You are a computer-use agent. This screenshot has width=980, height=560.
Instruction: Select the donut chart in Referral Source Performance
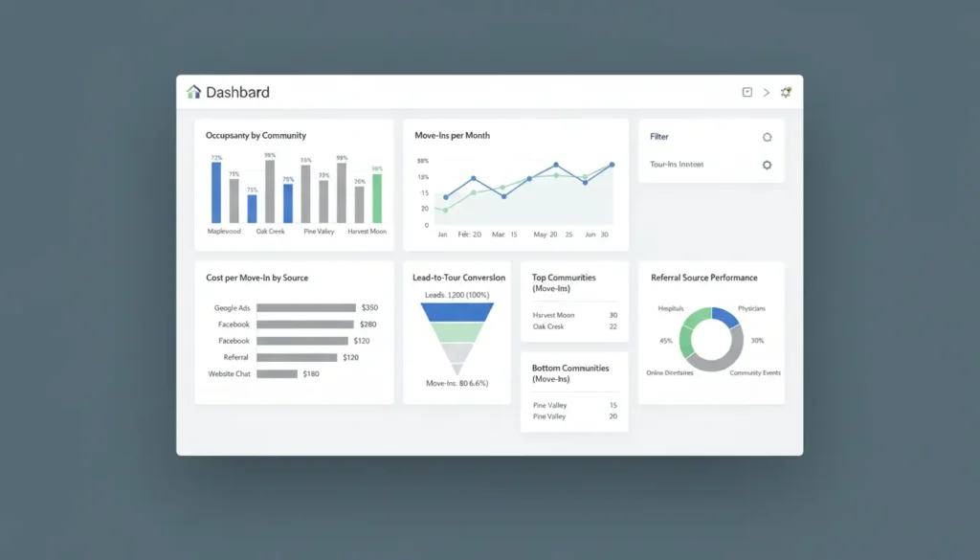(x=710, y=340)
